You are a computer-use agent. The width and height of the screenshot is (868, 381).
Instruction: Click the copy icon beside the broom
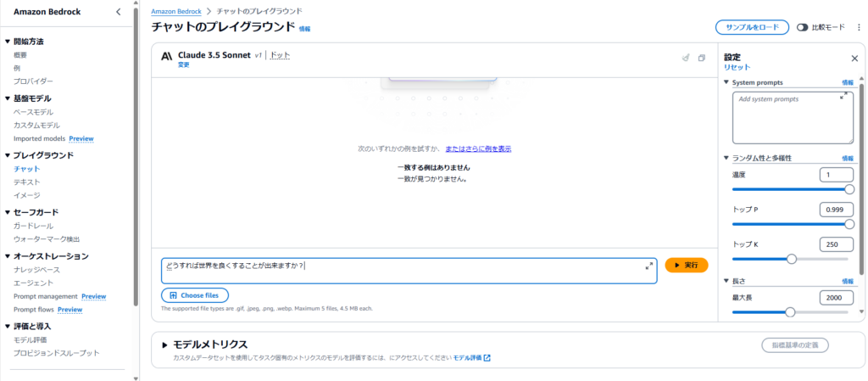[x=701, y=58]
